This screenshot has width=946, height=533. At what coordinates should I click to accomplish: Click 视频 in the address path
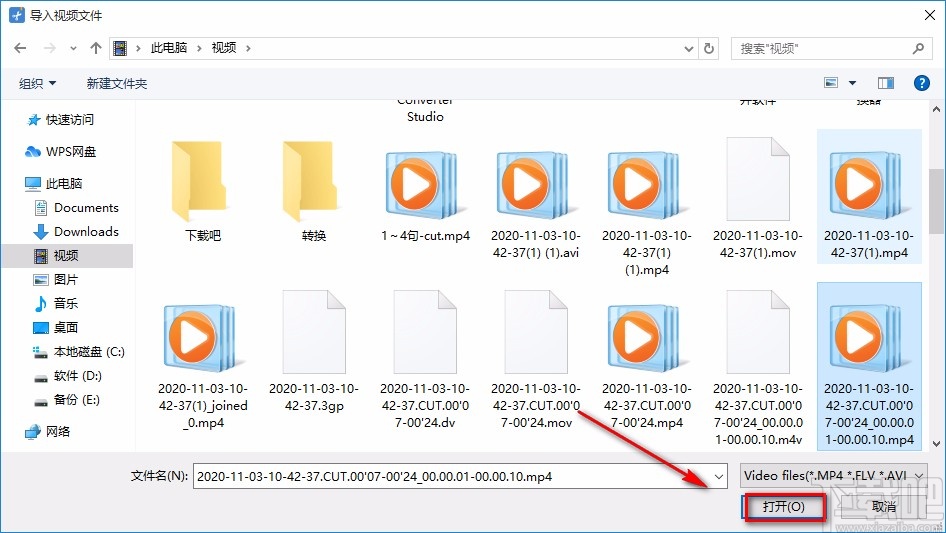[x=224, y=48]
